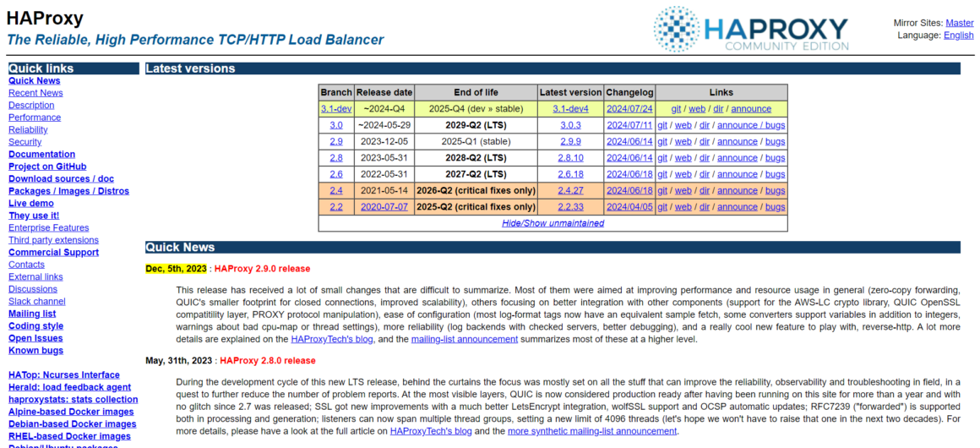Open the git link for branch 2.9
This screenshot has width=980, height=448.
pyautogui.click(x=663, y=142)
